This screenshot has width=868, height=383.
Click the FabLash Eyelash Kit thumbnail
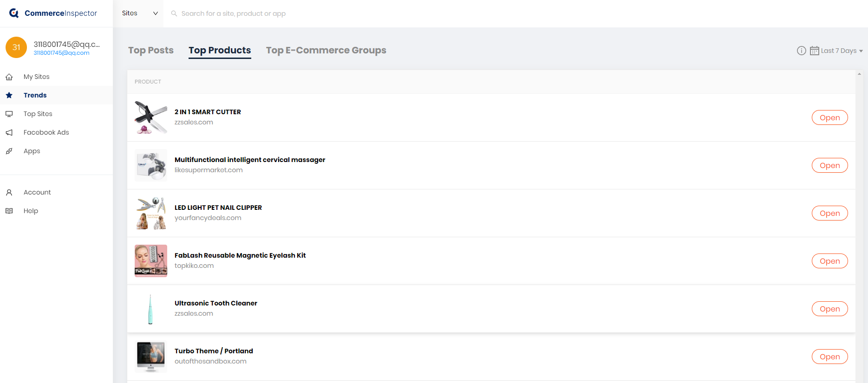click(x=150, y=261)
